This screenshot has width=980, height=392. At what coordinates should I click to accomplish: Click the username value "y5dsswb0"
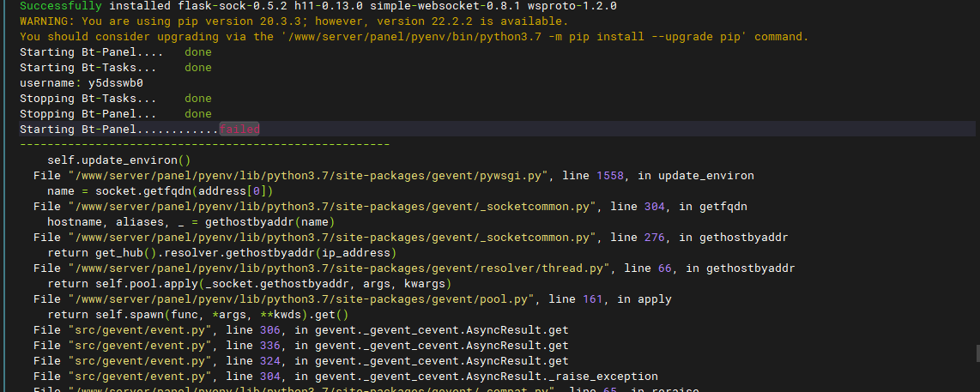click(116, 83)
